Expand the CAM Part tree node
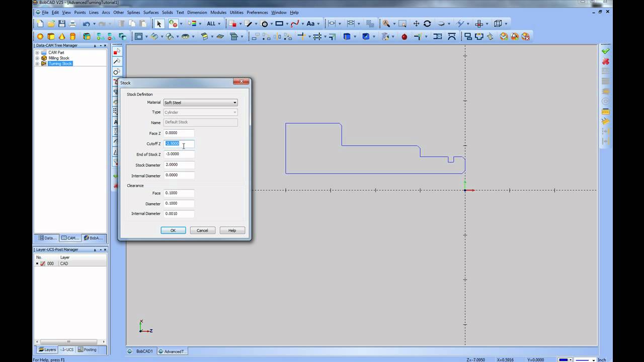644x362 pixels. point(37,52)
